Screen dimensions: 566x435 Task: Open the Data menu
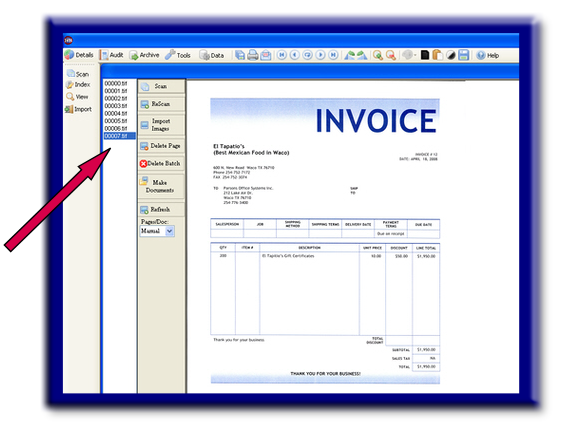[x=212, y=55]
